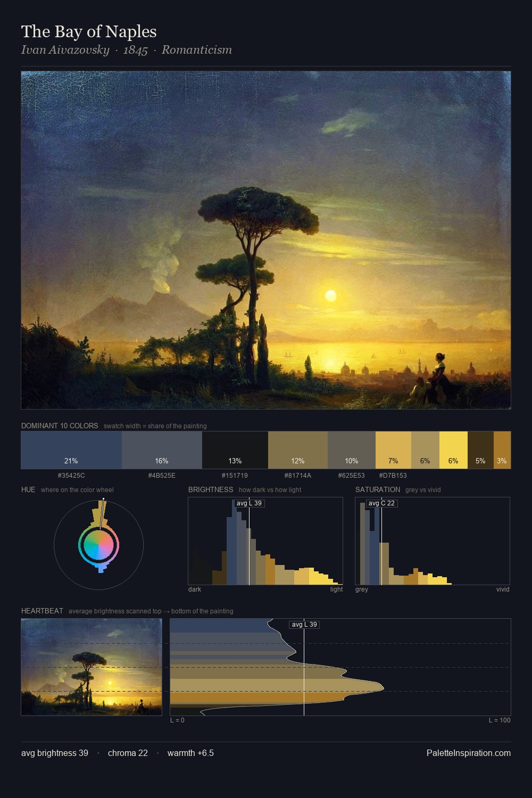
Task: Click the 'grey' axis label
Action: (362, 589)
